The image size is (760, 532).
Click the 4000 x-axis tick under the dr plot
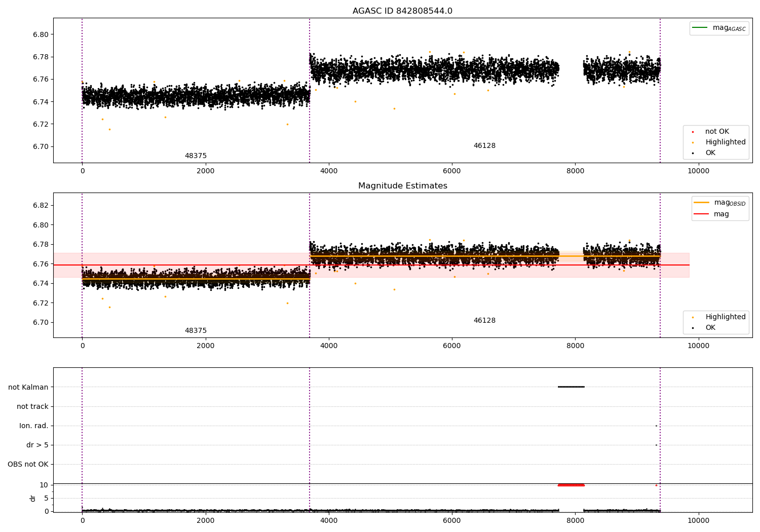click(329, 520)
